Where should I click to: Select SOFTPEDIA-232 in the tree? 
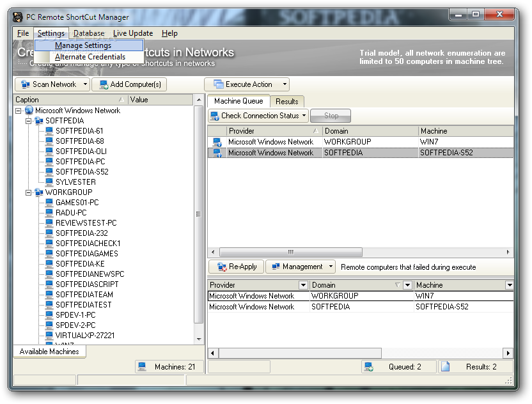[x=81, y=233]
